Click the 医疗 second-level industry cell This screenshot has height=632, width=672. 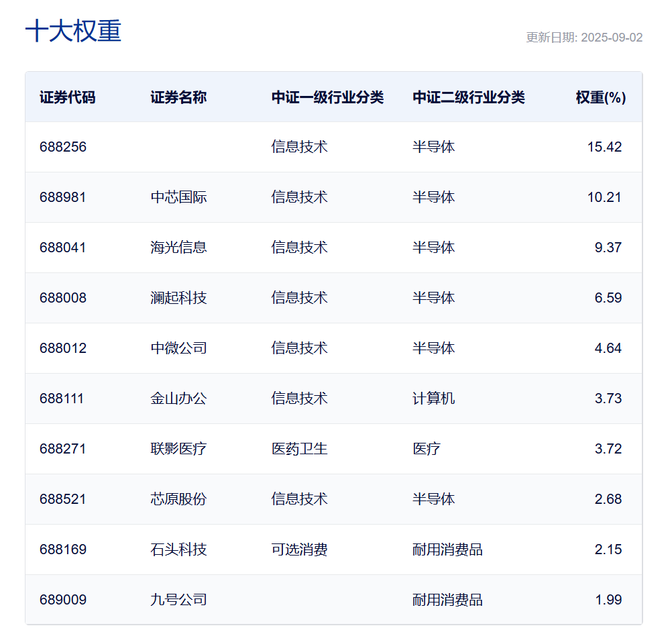coord(427,449)
